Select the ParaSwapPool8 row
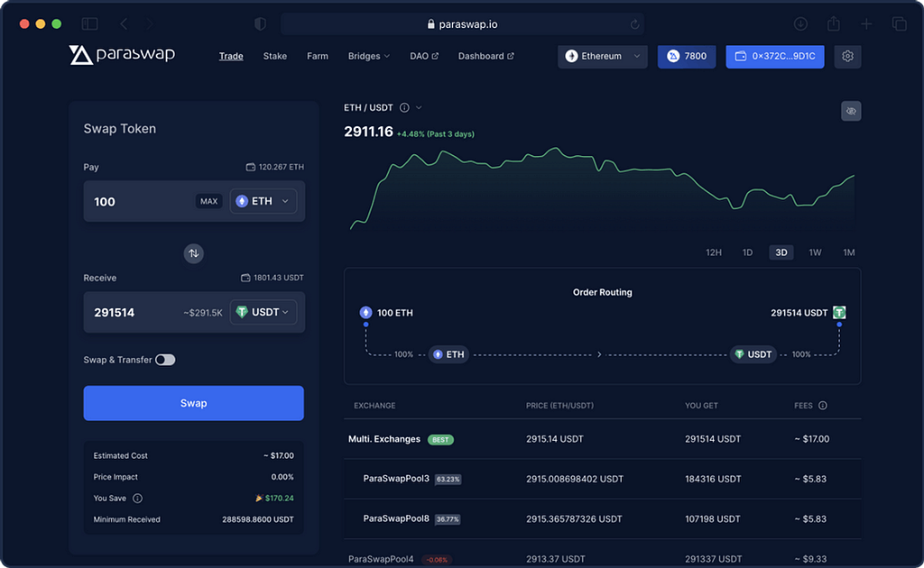Screen dimensions: 924x568 pos(602,519)
